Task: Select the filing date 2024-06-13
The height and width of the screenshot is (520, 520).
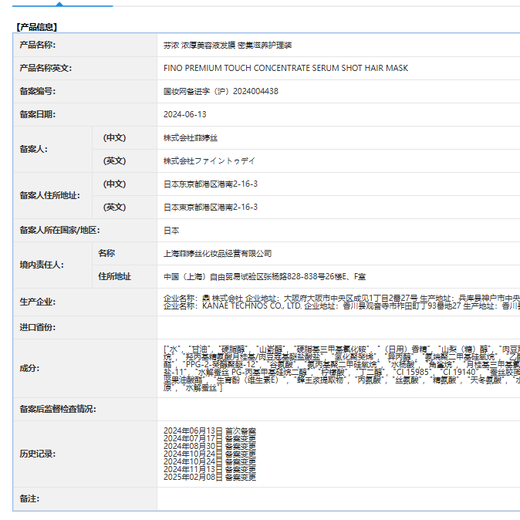Action: click(x=185, y=114)
